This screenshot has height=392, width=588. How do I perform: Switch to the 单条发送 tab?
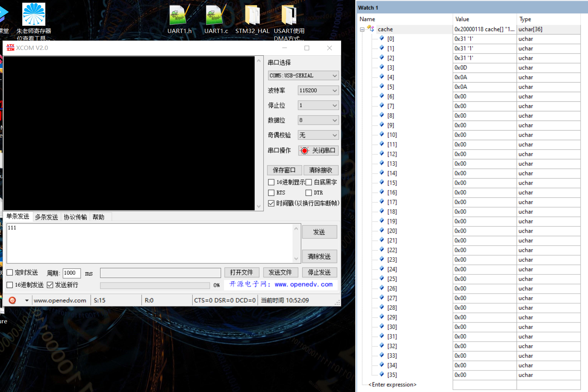18,217
